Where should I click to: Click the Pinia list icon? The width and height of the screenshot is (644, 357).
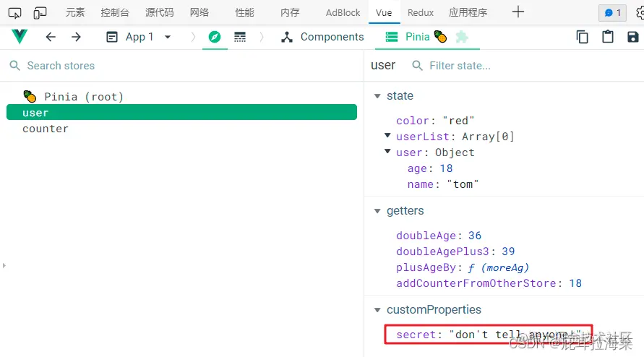tap(392, 37)
